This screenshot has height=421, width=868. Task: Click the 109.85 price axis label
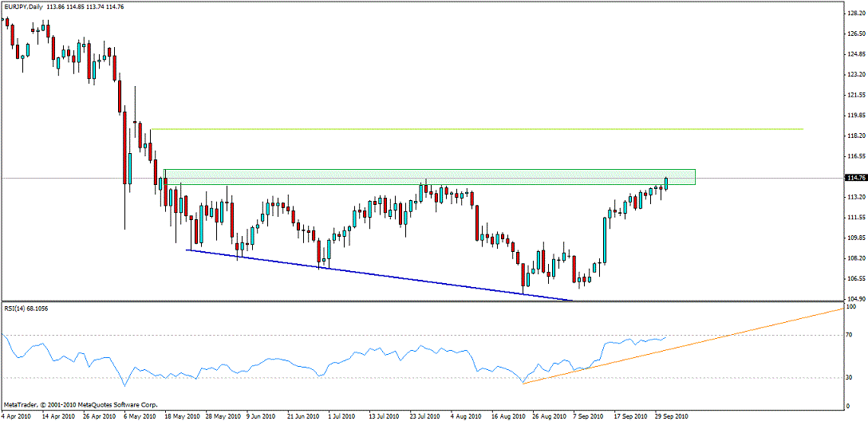click(854, 238)
